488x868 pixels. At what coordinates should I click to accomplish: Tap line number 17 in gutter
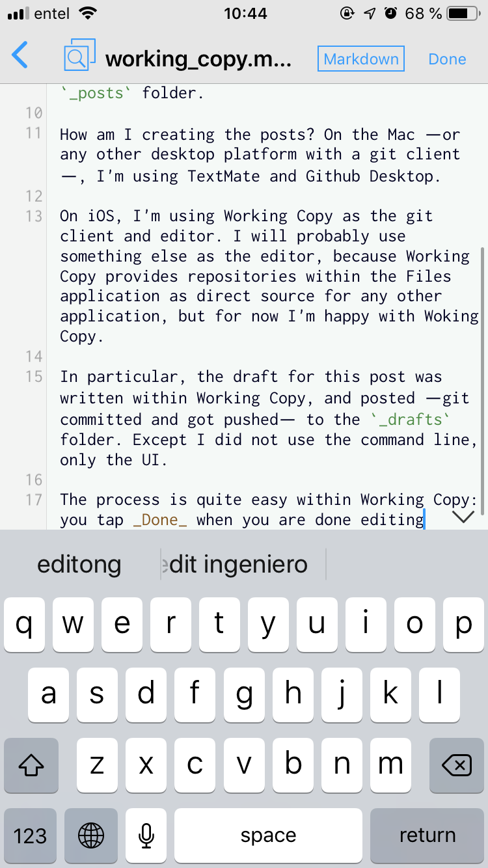point(34,500)
